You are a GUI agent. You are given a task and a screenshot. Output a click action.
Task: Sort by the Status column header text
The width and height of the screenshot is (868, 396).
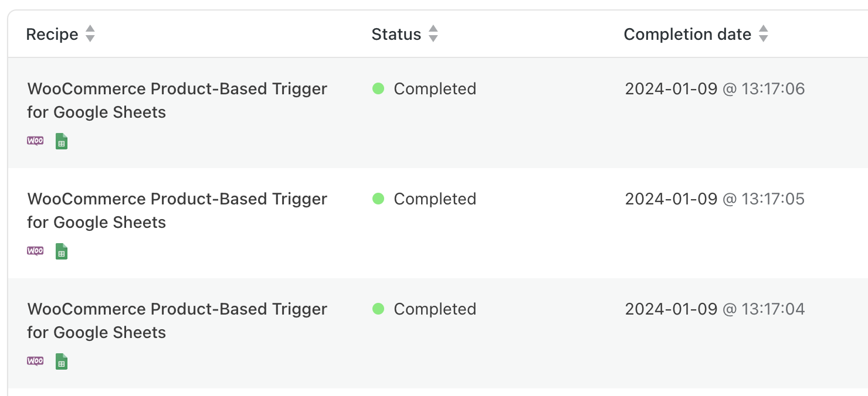pyautogui.click(x=396, y=35)
